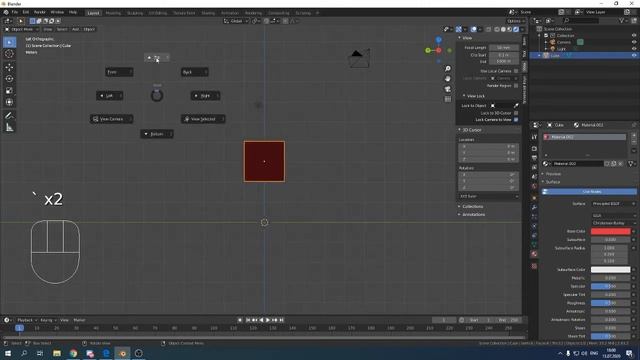Toggle camera view icon in viewport
This screenshot has height=360, width=640.
click(448, 89)
